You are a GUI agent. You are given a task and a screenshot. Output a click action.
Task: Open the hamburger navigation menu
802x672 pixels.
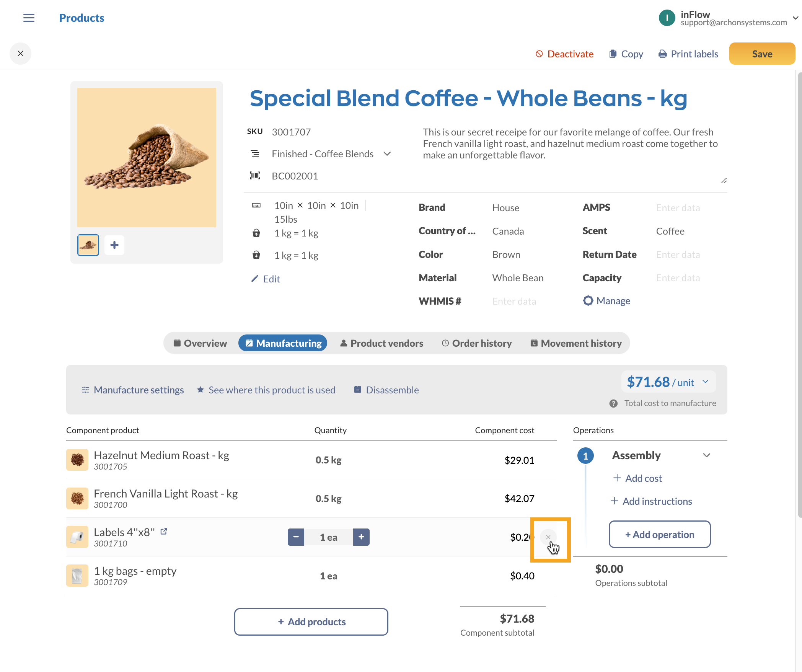(29, 18)
